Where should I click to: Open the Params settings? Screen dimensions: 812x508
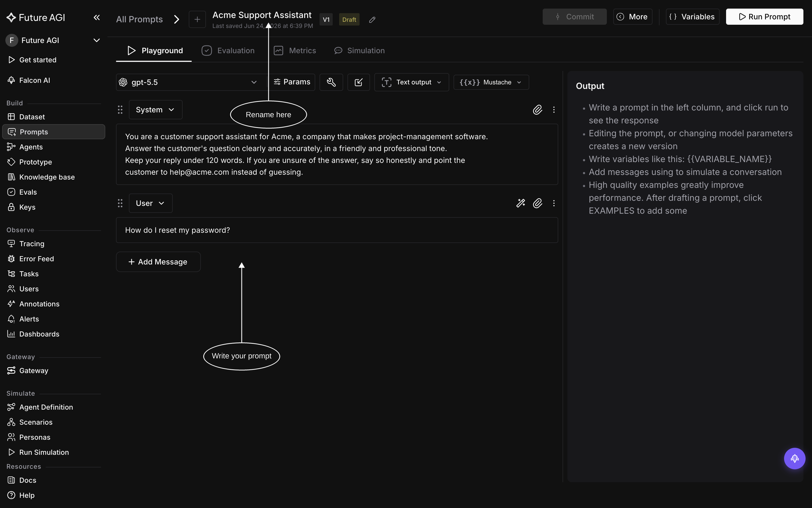[292, 82]
